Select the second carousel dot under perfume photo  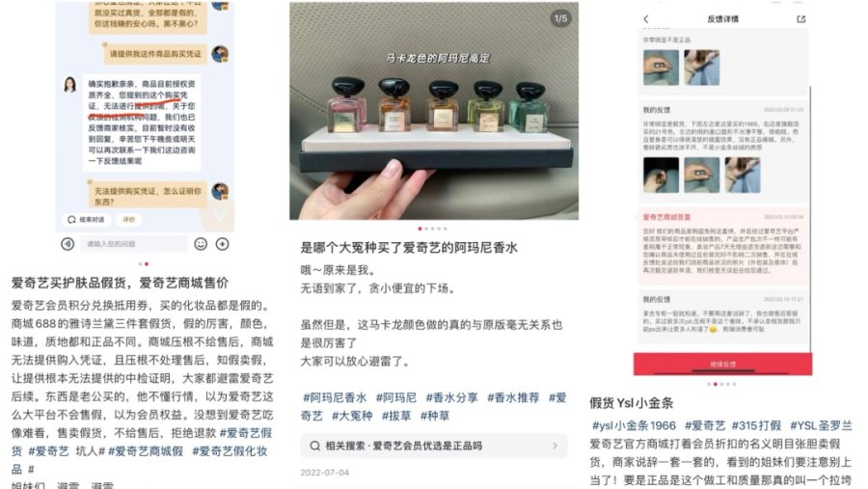pos(426,229)
